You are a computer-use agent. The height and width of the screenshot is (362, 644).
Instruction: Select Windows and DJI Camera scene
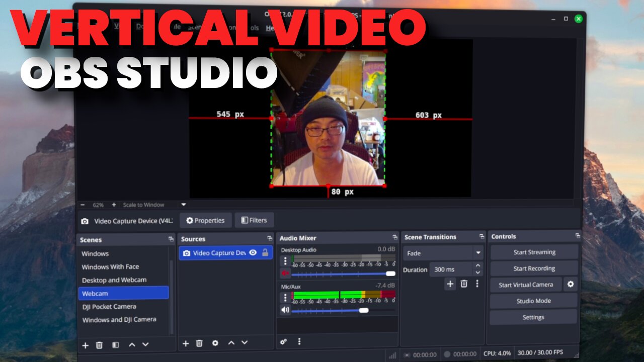point(123,319)
